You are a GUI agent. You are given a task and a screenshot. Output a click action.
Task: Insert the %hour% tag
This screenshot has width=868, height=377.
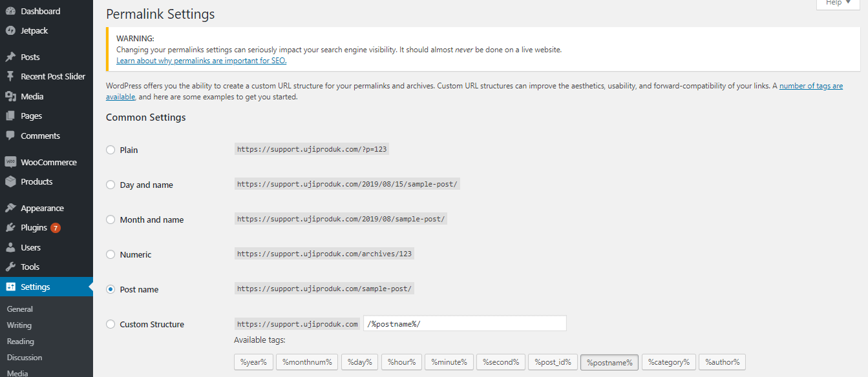[402, 362]
